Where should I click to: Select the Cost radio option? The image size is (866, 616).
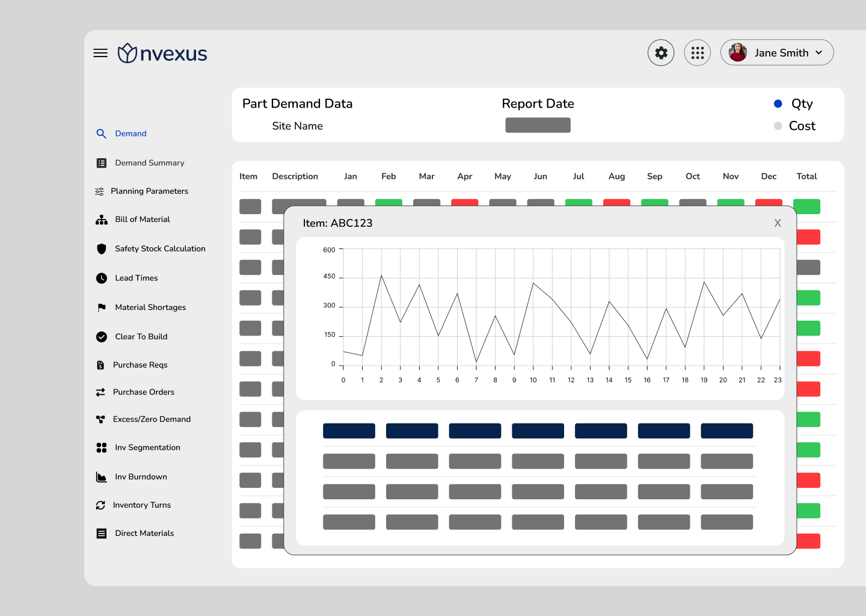pyautogui.click(x=778, y=126)
